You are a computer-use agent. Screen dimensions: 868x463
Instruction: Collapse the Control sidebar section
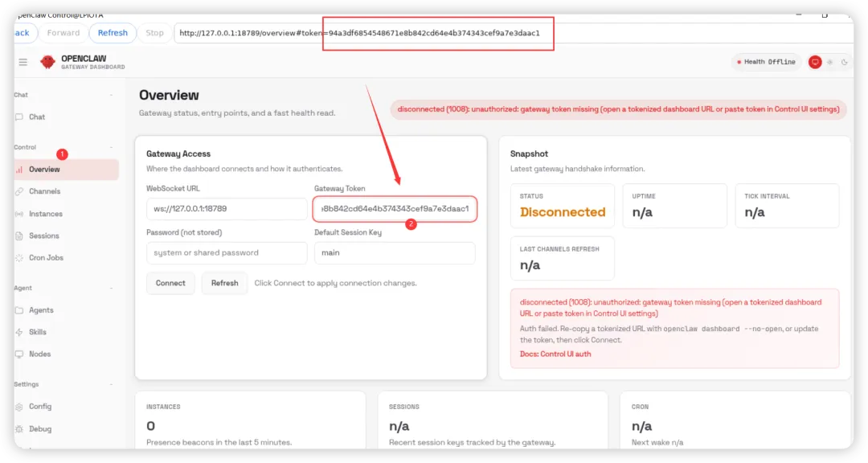click(111, 147)
